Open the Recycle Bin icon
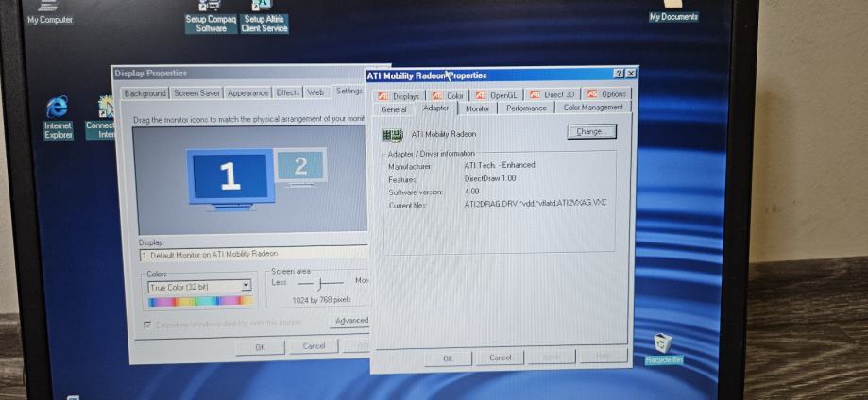This screenshot has height=400, width=868. 664,348
